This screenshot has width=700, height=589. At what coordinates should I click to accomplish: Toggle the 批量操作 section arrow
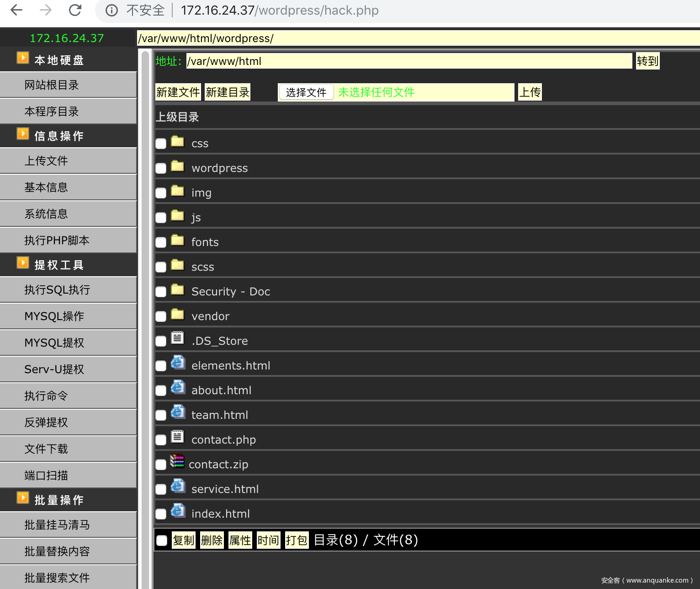click(23, 498)
